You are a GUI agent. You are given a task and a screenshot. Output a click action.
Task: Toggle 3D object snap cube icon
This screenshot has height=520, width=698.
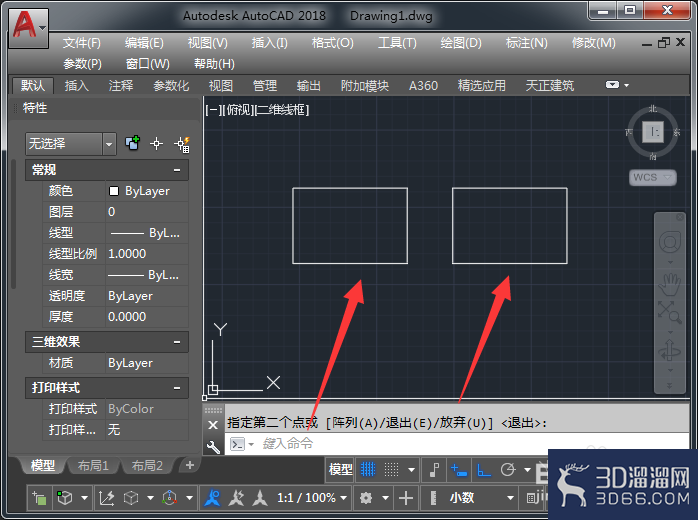pyautogui.click(x=65, y=498)
